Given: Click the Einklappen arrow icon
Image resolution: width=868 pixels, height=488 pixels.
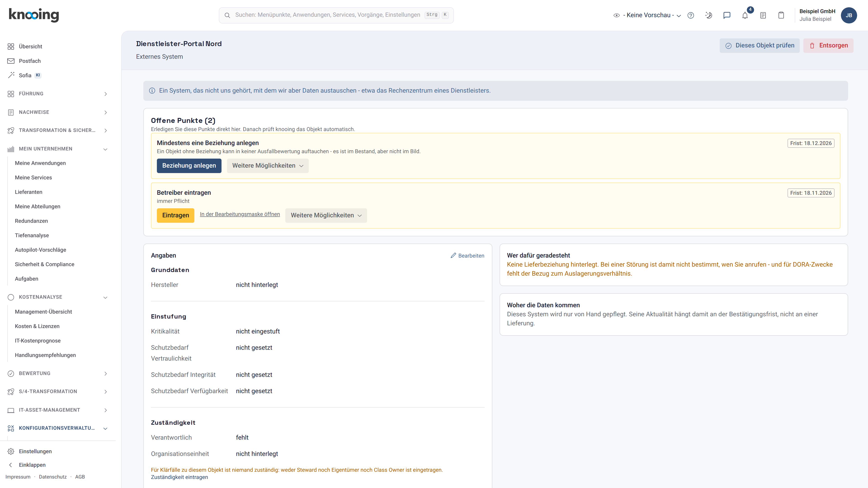Looking at the screenshot, I should coord(11,465).
